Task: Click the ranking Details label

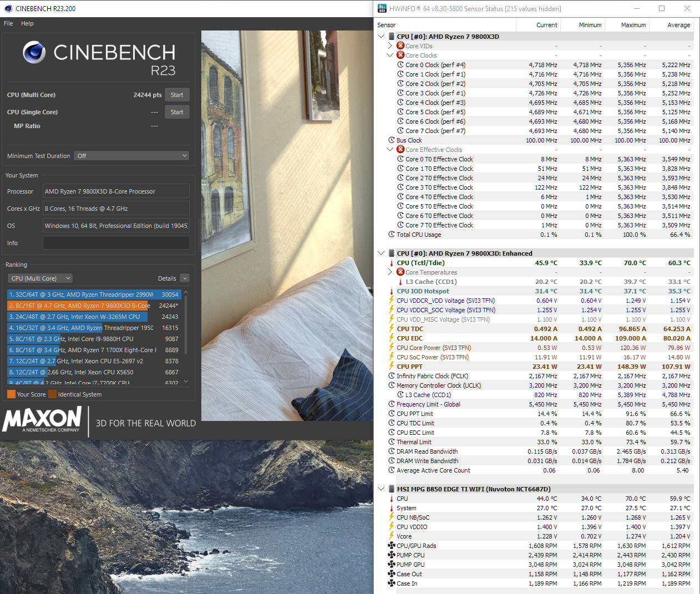Action: (x=167, y=278)
